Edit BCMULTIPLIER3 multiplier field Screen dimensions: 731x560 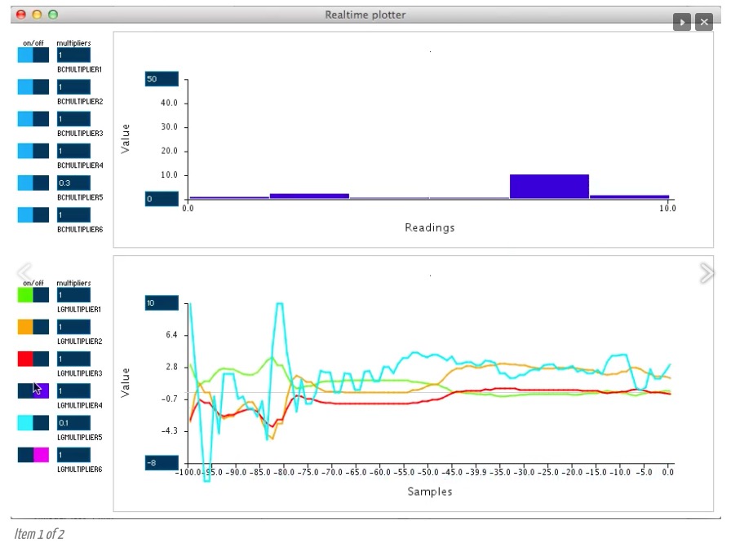(73, 119)
